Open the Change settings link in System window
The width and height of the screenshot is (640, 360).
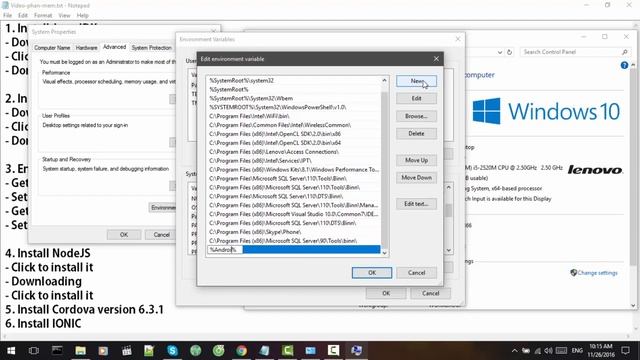click(x=597, y=273)
